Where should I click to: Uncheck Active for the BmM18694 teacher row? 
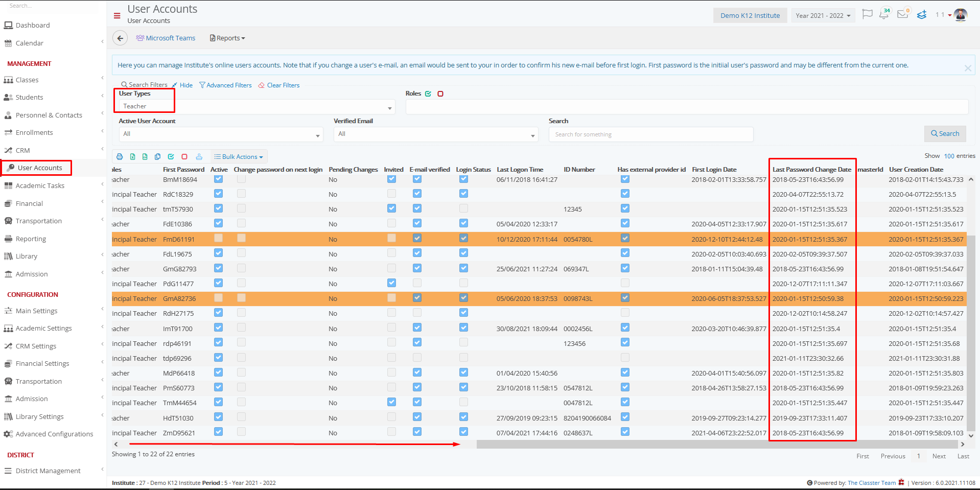(218, 179)
